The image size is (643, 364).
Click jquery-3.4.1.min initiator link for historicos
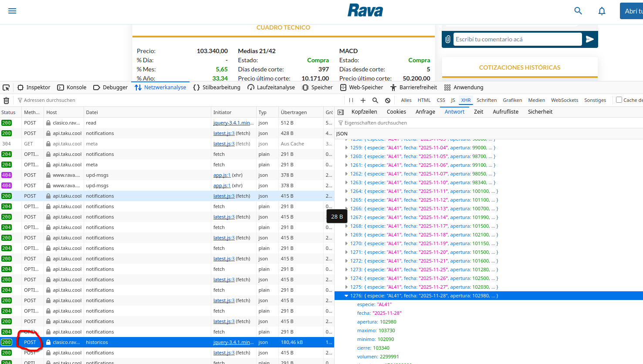[x=233, y=342]
